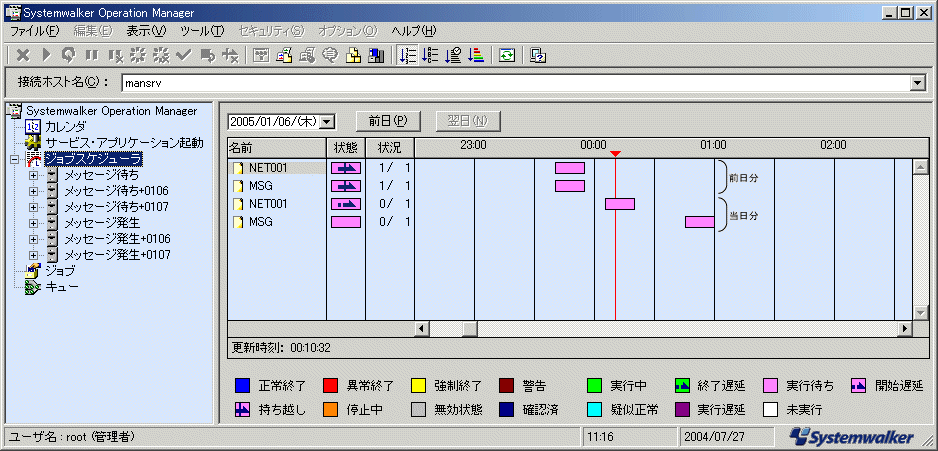Click the play/start triangle toolbar icon

tap(46, 56)
